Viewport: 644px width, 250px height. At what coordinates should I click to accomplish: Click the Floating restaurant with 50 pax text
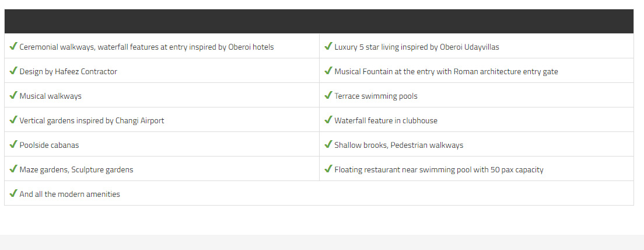439,170
